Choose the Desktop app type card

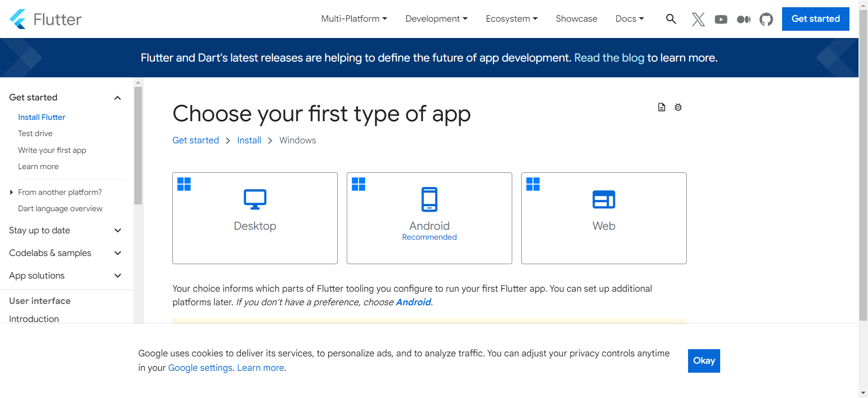pyautogui.click(x=255, y=218)
